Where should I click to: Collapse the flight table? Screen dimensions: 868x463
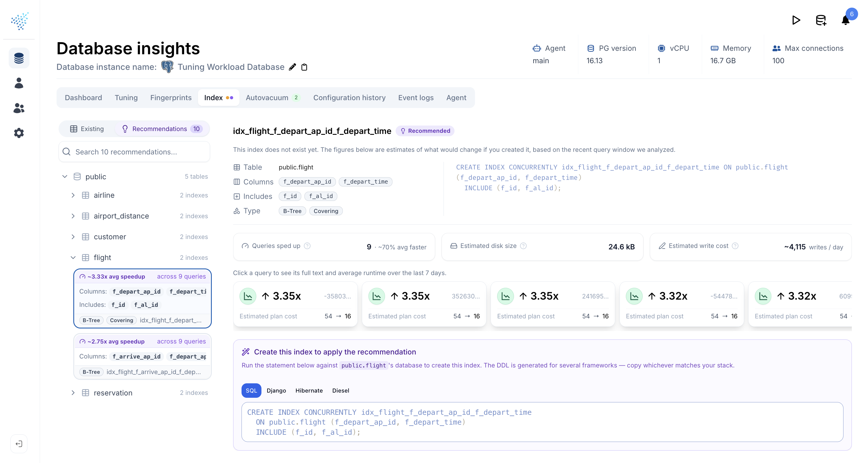(73, 257)
